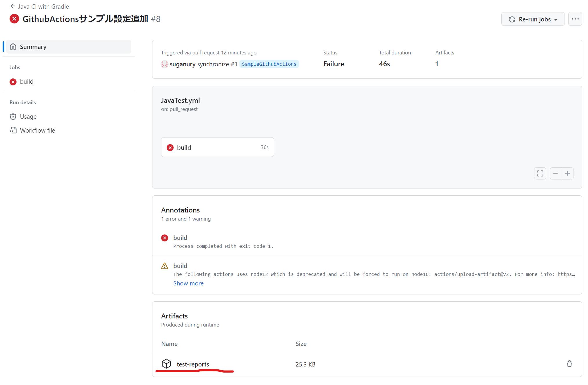Open the Re-run jobs dropdown

click(x=533, y=19)
